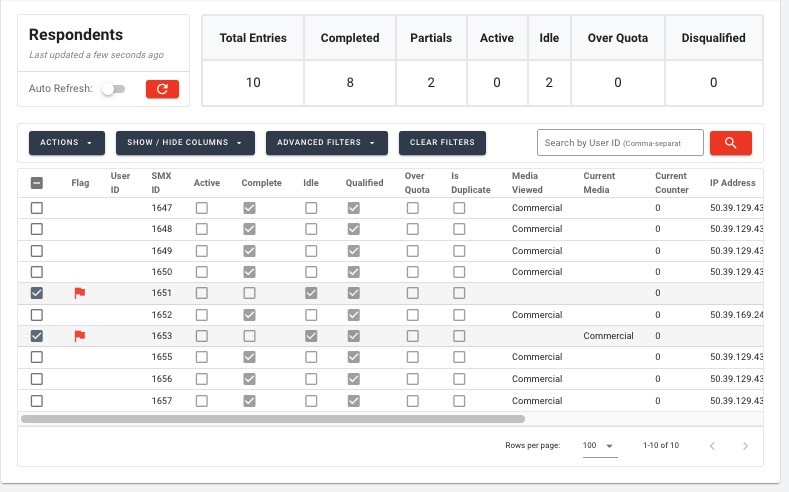Image resolution: width=789 pixels, height=492 pixels.
Task: Click the Is Duplicate column header
Action: pos(470,183)
